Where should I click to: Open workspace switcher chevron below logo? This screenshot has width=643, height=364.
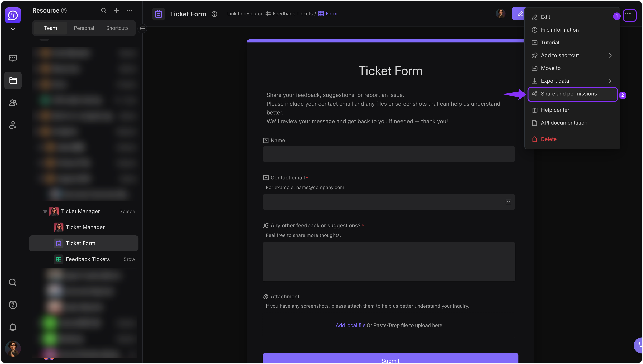click(x=13, y=29)
